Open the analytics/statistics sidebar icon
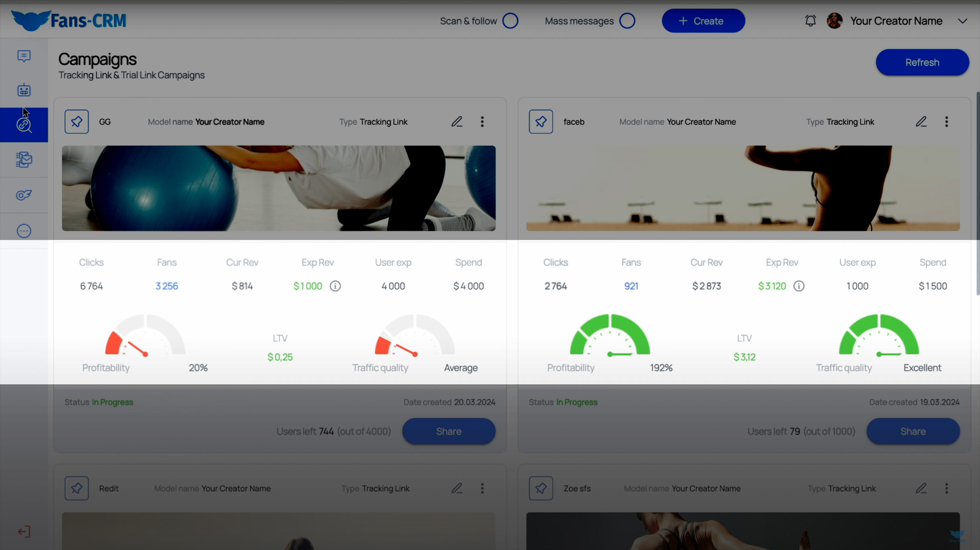980x550 pixels. point(24,195)
